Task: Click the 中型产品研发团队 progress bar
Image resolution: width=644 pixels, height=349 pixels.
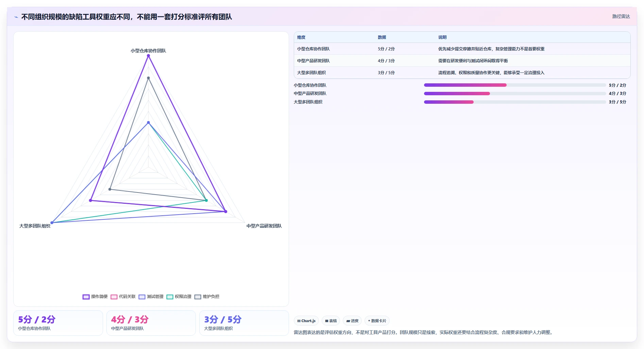Action: (515, 94)
